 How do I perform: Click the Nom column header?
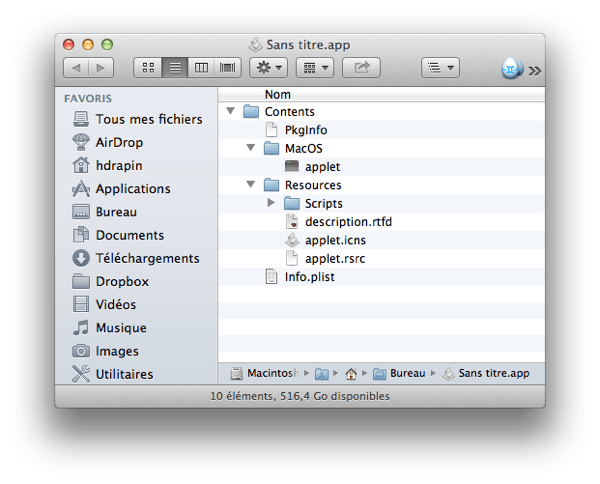tap(278, 94)
